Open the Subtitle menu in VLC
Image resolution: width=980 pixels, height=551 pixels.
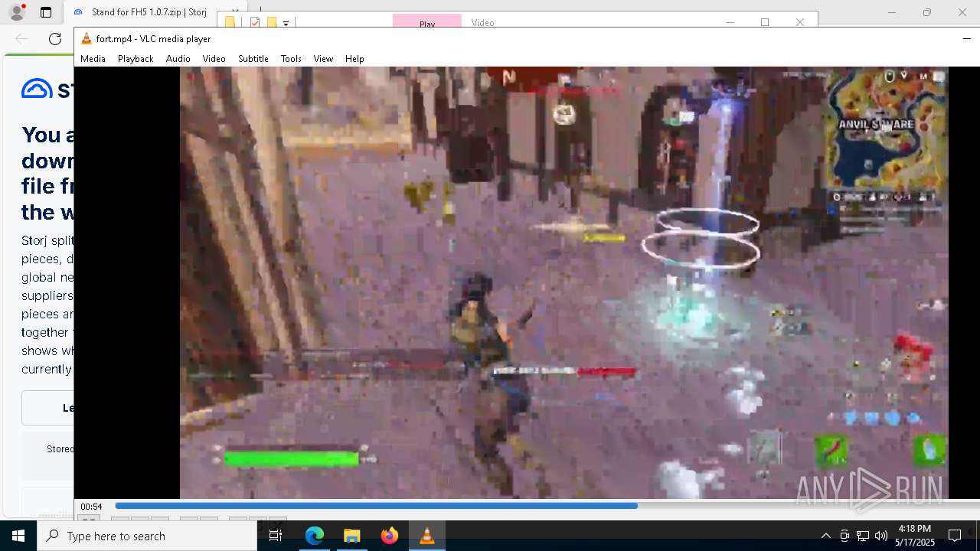[253, 59]
